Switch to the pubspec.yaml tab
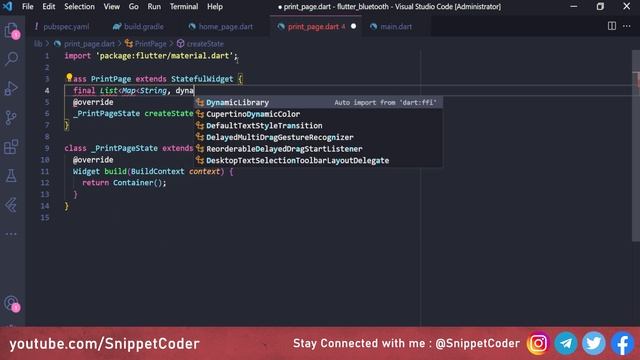The image size is (640, 360). click(62, 27)
